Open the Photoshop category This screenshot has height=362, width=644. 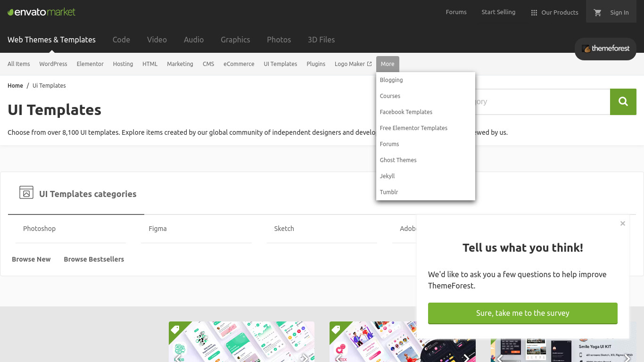[x=71, y=229]
